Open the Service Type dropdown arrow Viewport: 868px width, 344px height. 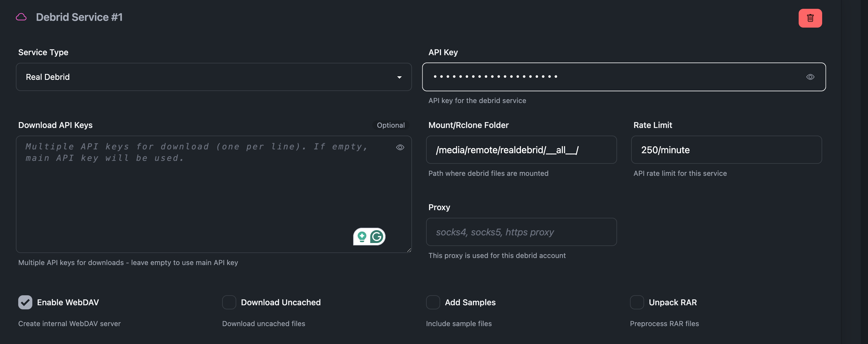399,77
